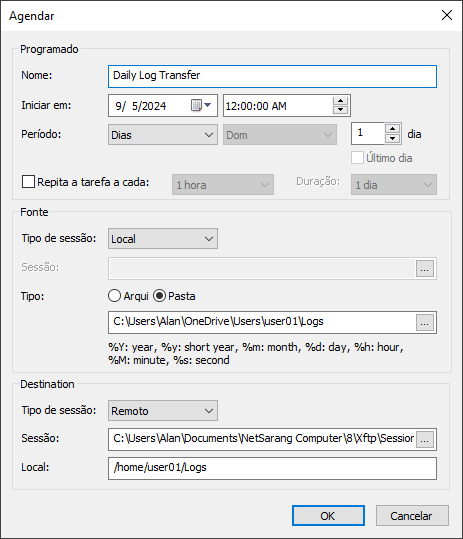Select the Arqui radio button
The image size is (463, 539).
114,296
